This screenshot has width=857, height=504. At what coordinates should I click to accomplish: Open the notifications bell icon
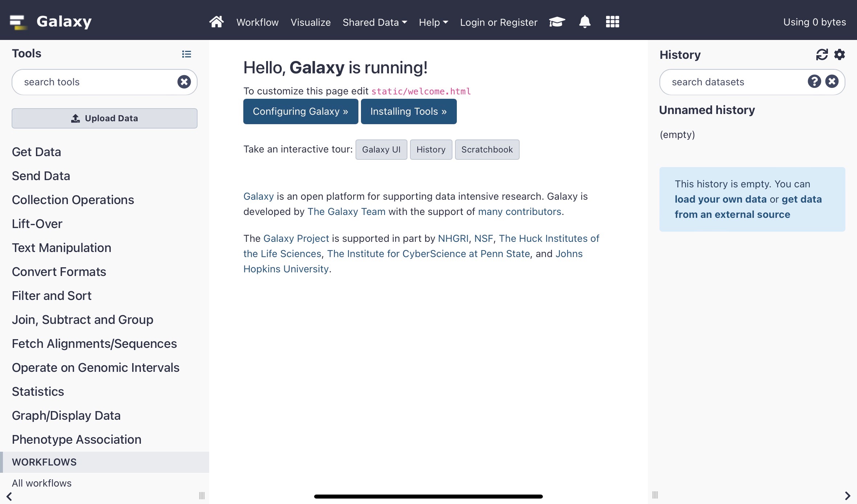pyautogui.click(x=585, y=22)
